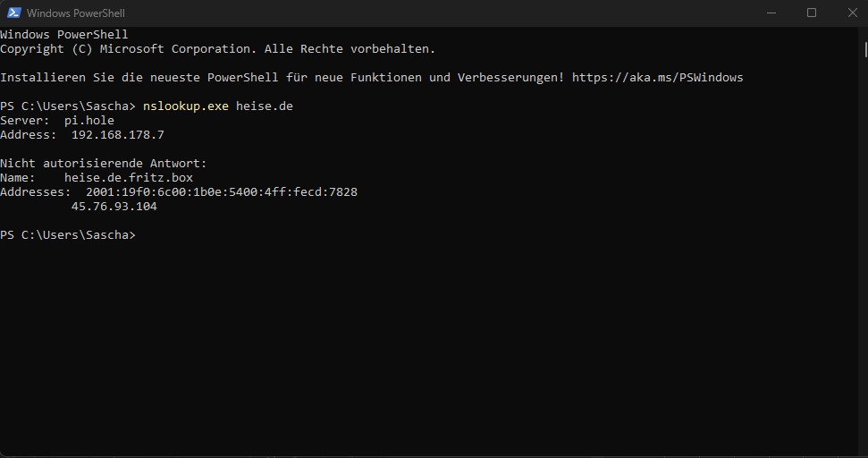The height and width of the screenshot is (458, 868).
Task: Close the Windows PowerShell window
Action: pyautogui.click(x=853, y=13)
